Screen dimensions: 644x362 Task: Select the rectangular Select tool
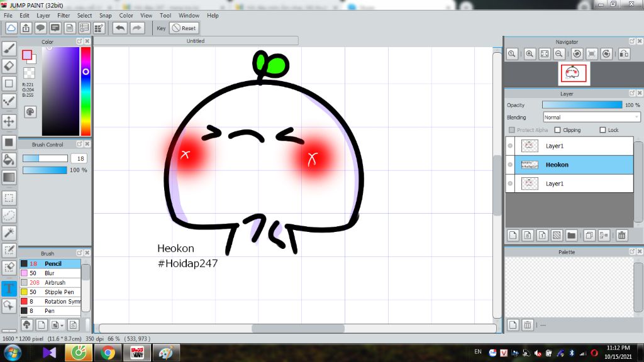(9, 198)
